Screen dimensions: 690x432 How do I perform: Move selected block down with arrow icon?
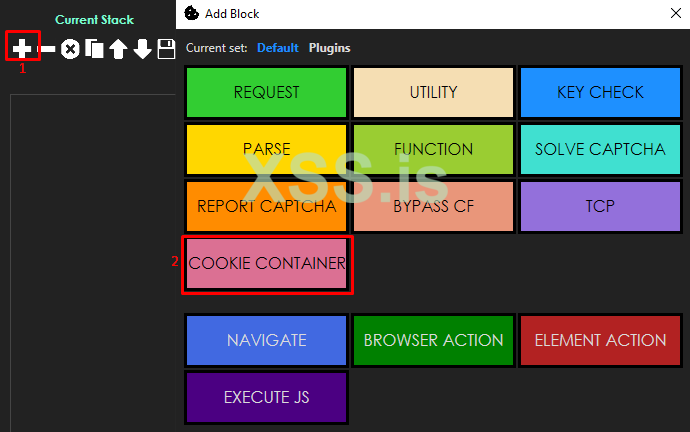click(143, 48)
